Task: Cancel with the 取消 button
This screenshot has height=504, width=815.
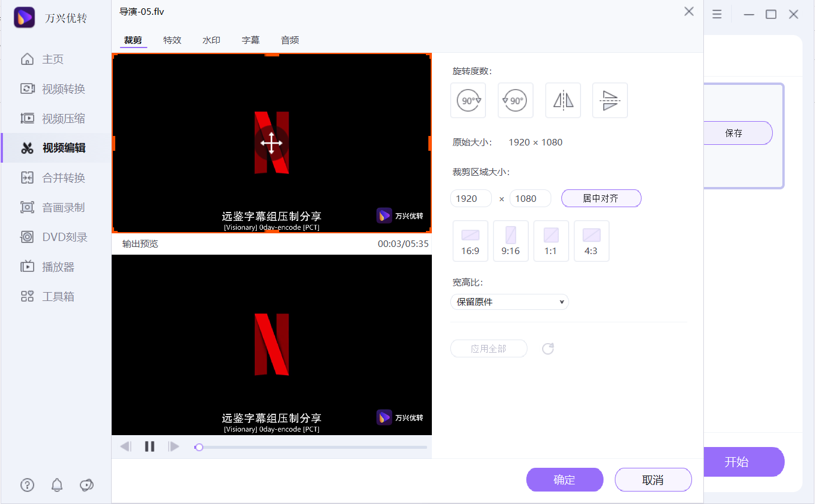Action: click(x=653, y=480)
